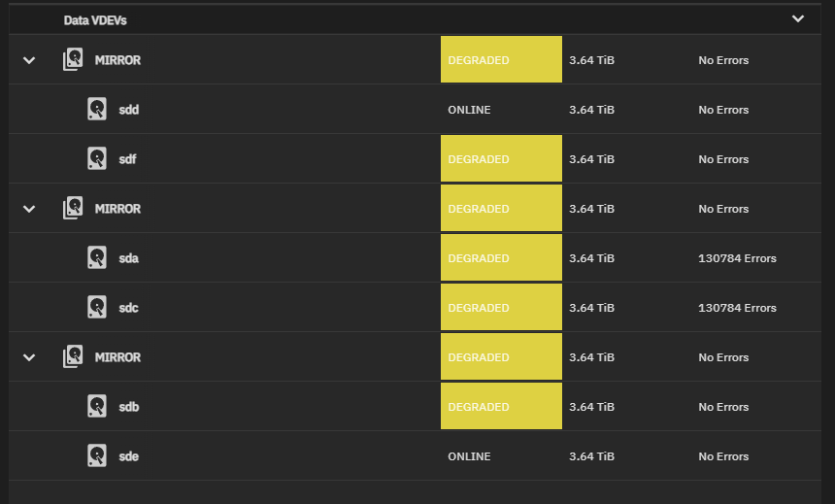835x504 pixels.
Task: Select the sdd disk name
Action: tap(129, 110)
